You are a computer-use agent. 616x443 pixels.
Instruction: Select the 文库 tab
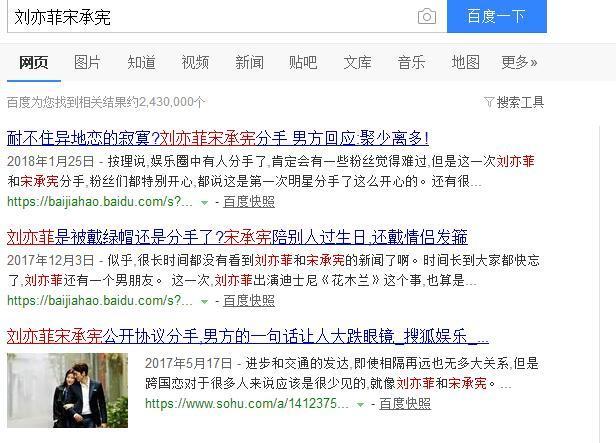358,62
